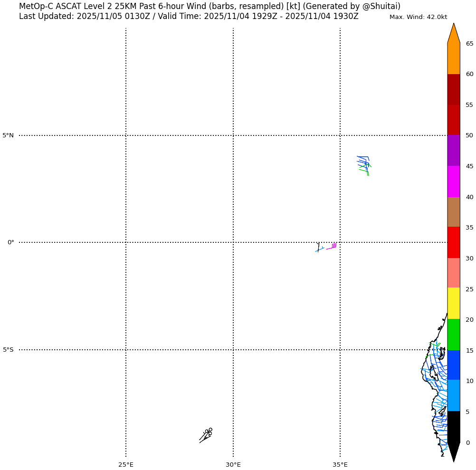This screenshot has height=470, width=476.
Task: Click the magenta wind barbs near the equator
Action: click(332, 246)
